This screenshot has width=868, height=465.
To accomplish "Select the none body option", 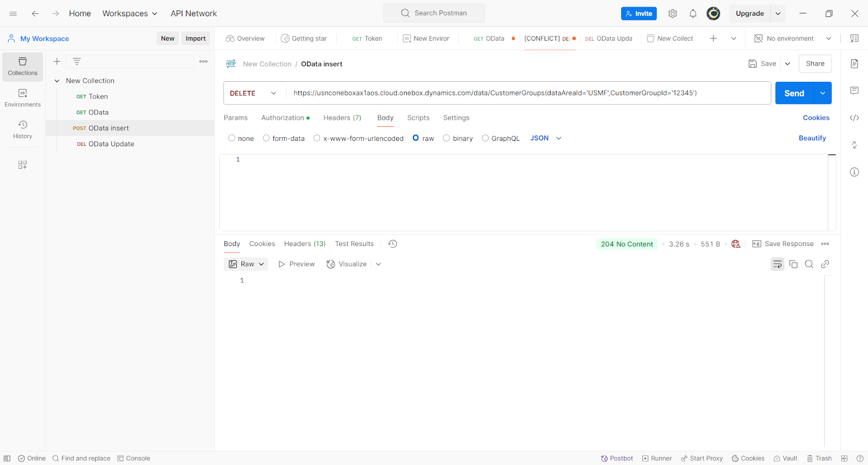I will pyautogui.click(x=232, y=138).
